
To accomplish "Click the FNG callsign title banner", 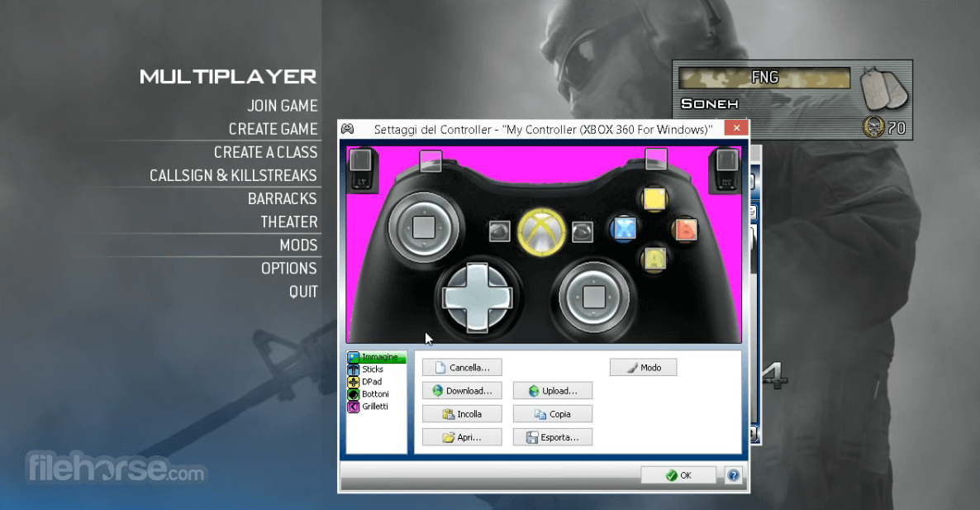I will 764,78.
